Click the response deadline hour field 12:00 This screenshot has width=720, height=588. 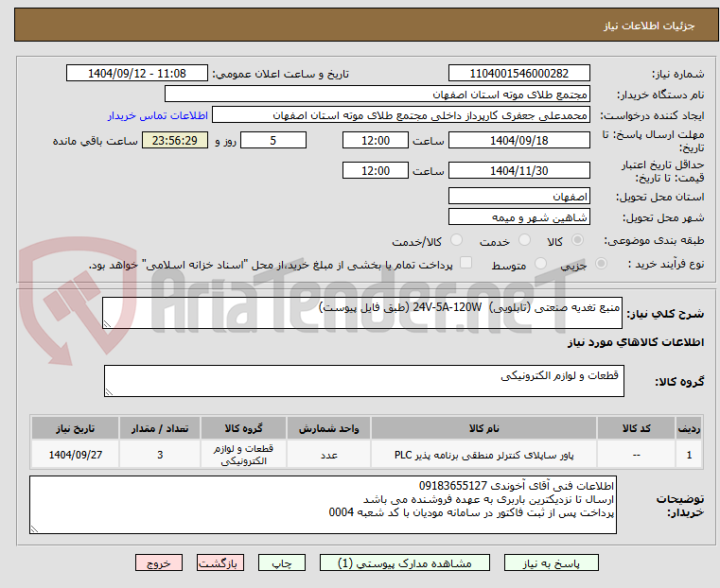(376, 140)
